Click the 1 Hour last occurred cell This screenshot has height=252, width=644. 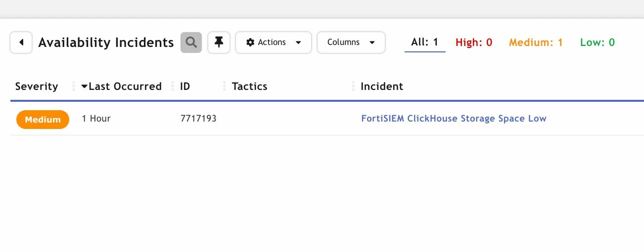(96, 119)
